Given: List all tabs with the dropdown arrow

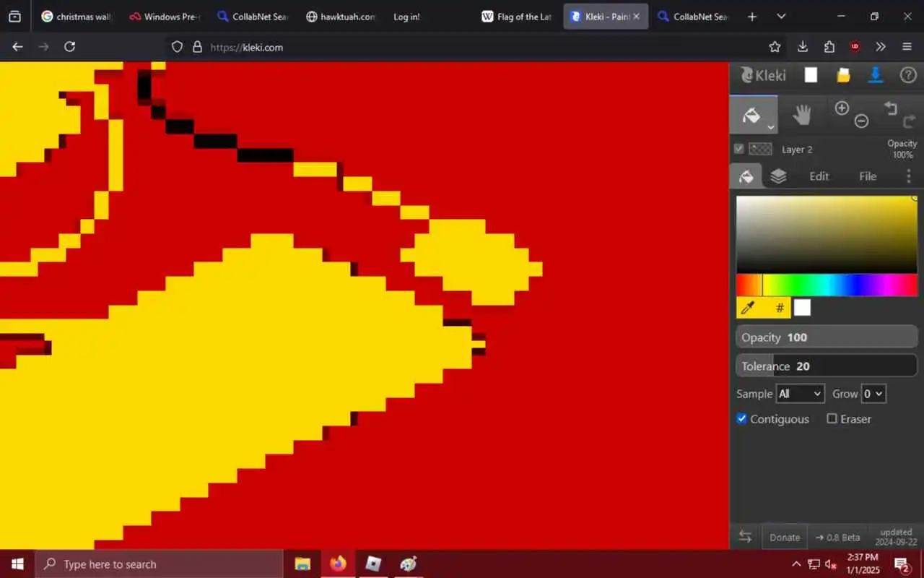Looking at the screenshot, I should [781, 17].
